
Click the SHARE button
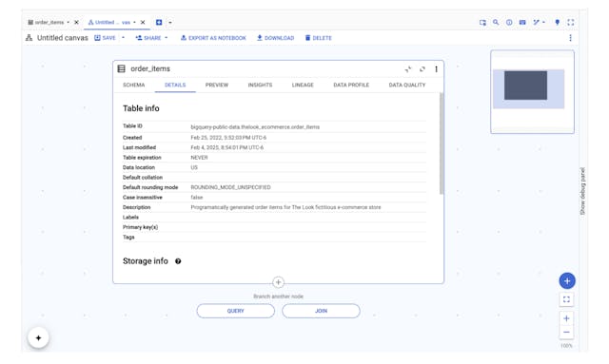coord(148,38)
